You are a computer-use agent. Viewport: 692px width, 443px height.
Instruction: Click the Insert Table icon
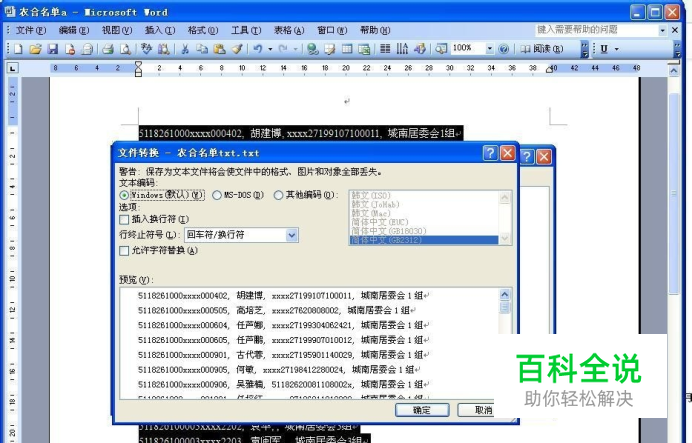347,49
